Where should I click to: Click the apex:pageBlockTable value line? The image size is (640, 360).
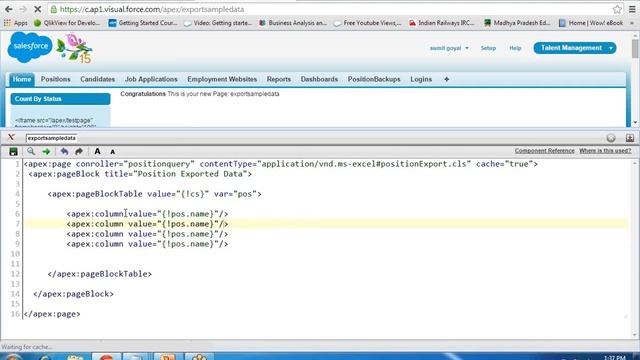(x=154, y=194)
